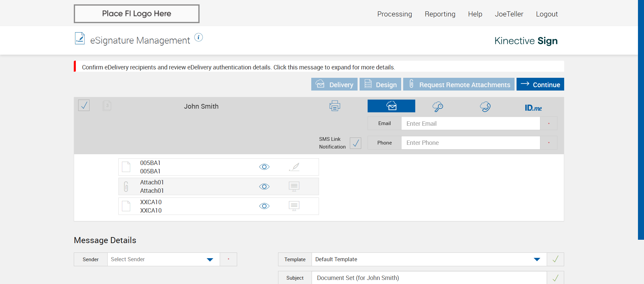Click the required indicator beside the Sender dropdown

point(228,259)
